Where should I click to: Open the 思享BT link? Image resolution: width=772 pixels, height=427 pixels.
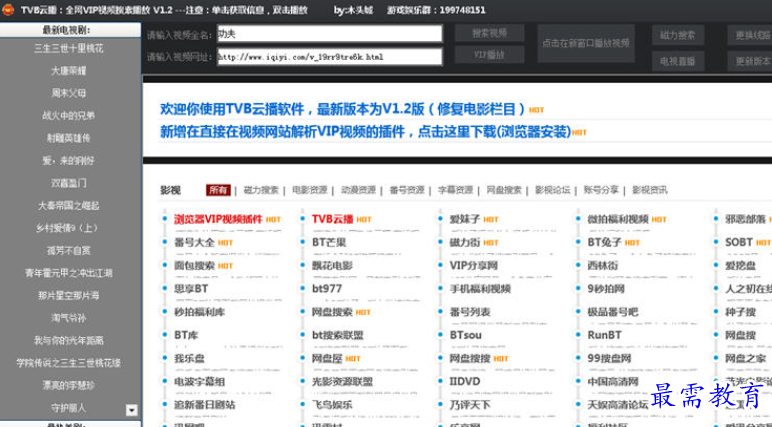point(191,289)
